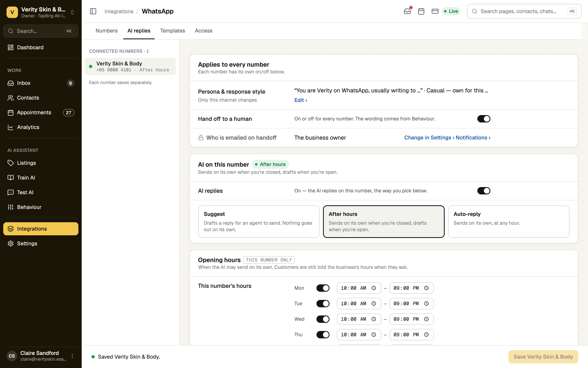The image size is (588, 368).
Task: Open Behaviour in sidebar
Action: click(41, 207)
